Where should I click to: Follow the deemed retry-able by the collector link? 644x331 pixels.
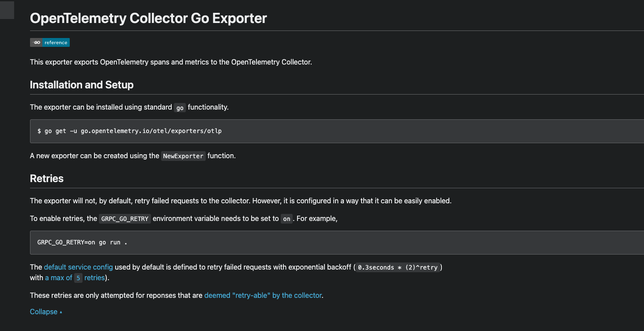coord(263,295)
